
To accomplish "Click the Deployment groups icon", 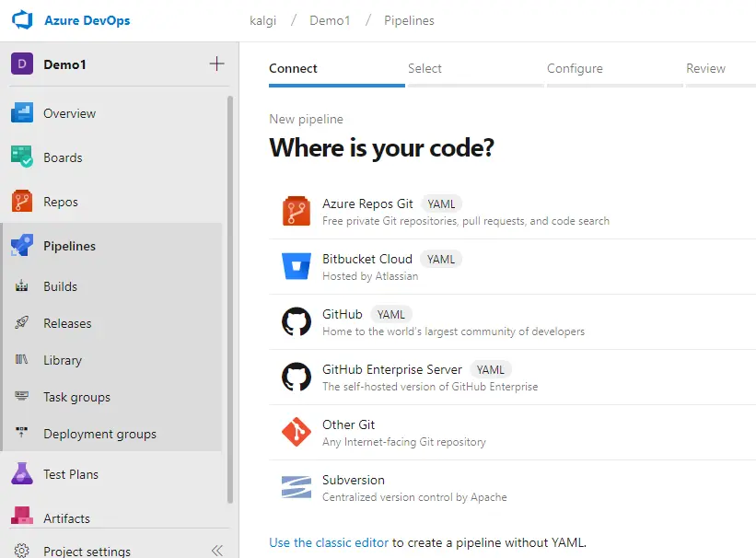I will [22, 432].
